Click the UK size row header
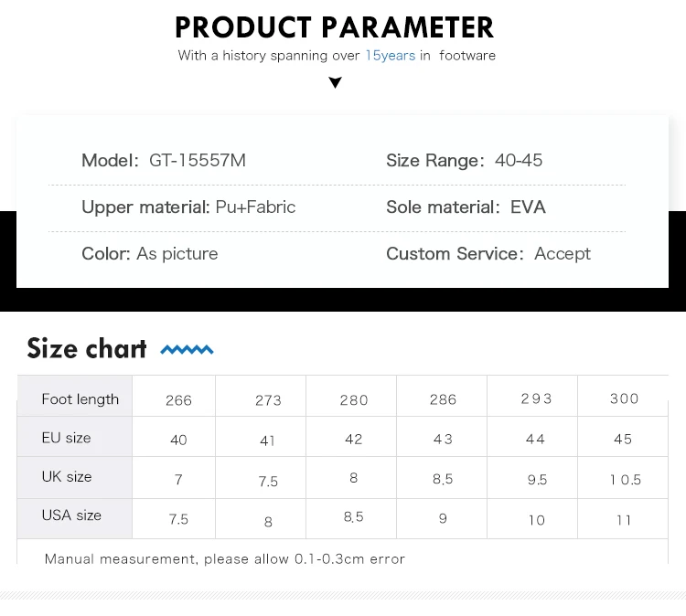Viewport: 686px width, 616px height. click(x=67, y=477)
